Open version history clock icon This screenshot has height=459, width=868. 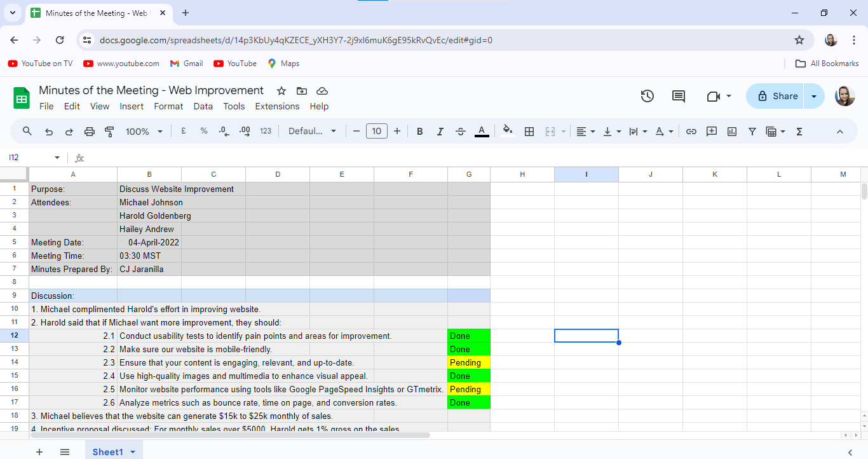point(647,96)
